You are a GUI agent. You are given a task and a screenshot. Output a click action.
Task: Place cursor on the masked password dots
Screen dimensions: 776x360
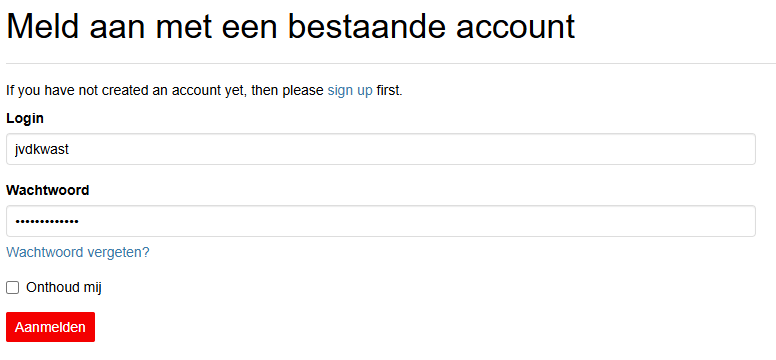pos(47,221)
